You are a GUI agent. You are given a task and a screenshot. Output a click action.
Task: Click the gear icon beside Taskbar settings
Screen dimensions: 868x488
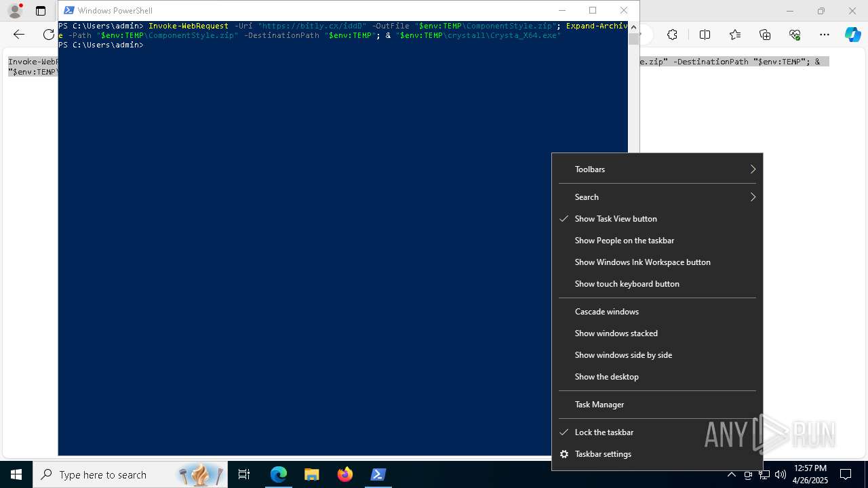(x=564, y=454)
